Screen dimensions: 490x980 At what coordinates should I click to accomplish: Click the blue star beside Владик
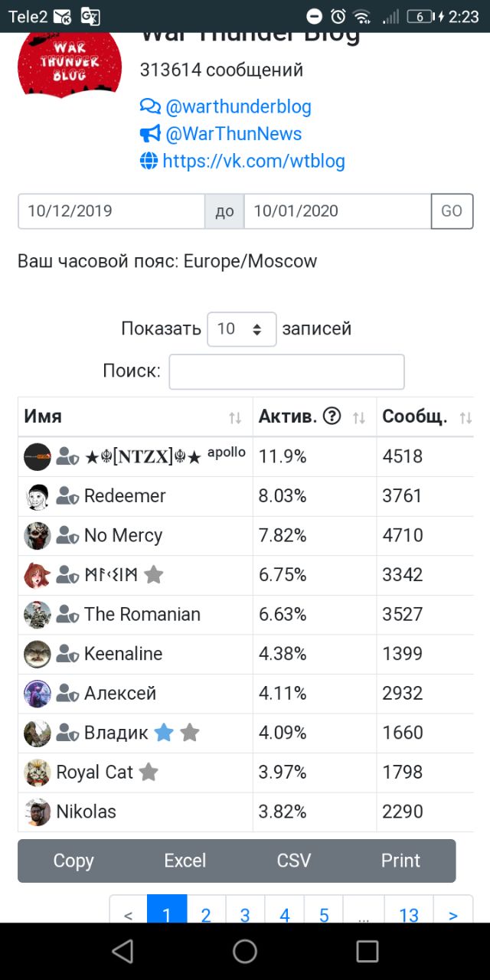(x=164, y=733)
